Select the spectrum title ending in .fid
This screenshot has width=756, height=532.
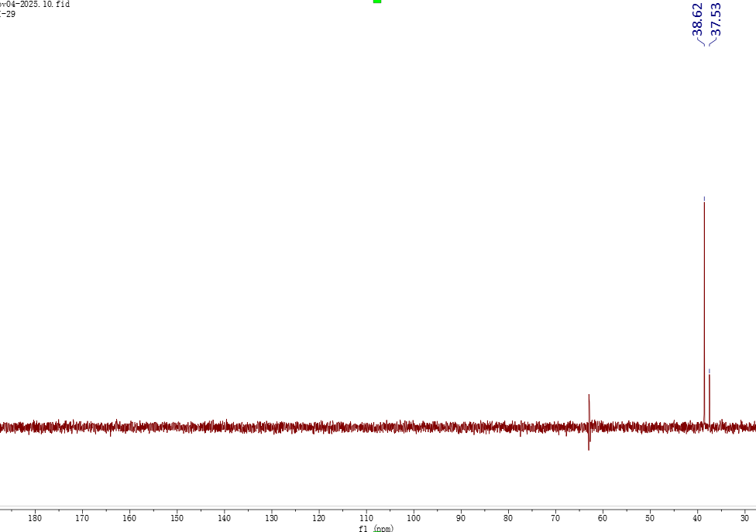[35, 4]
